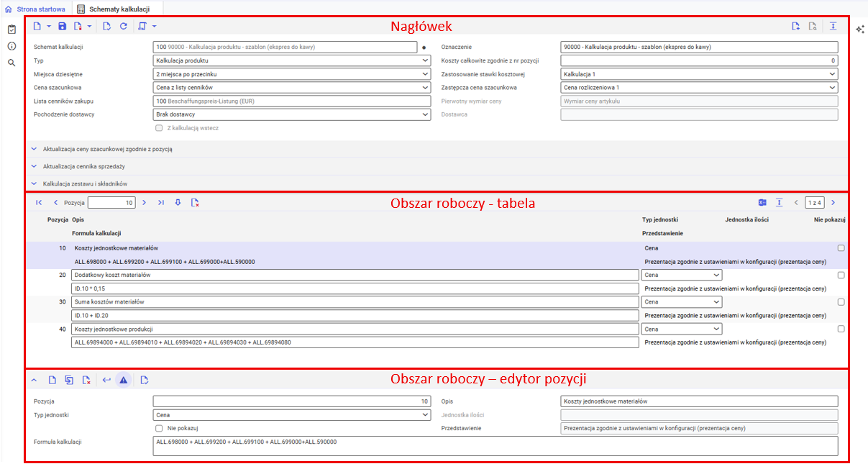The image size is (868, 469).
Task: Click the New document icon in header toolbar
Action: [x=37, y=27]
